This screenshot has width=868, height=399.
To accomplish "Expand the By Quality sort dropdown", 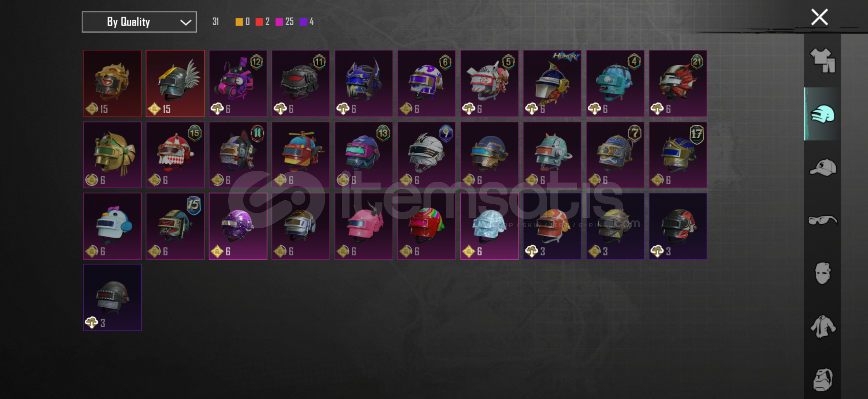I will [139, 22].
